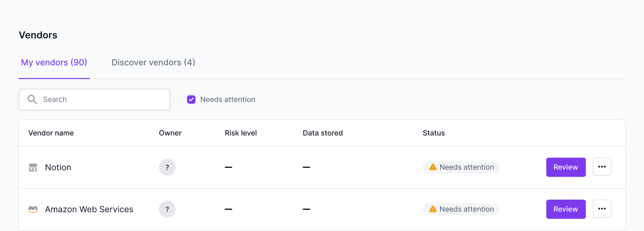
Task: Click the warning triangle icon in Notion's status
Action: click(433, 167)
